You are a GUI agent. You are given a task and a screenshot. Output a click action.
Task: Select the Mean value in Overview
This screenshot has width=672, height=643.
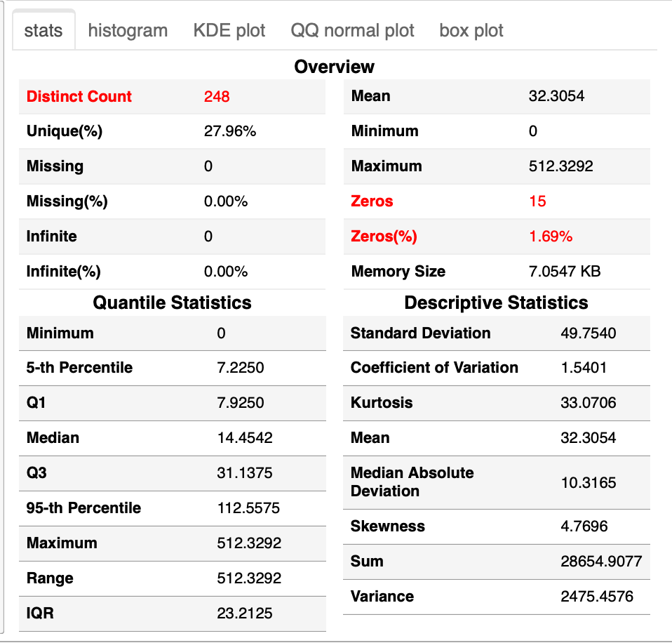click(551, 96)
